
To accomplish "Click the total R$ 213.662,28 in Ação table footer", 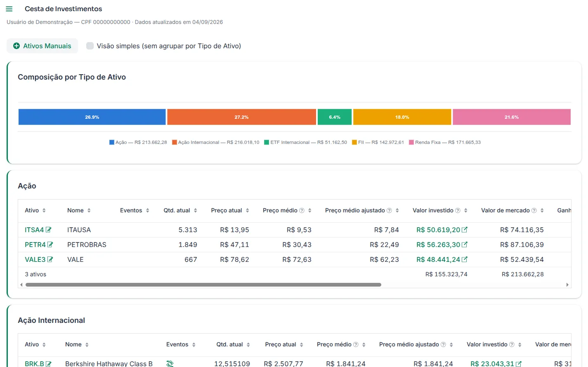I will (522, 274).
